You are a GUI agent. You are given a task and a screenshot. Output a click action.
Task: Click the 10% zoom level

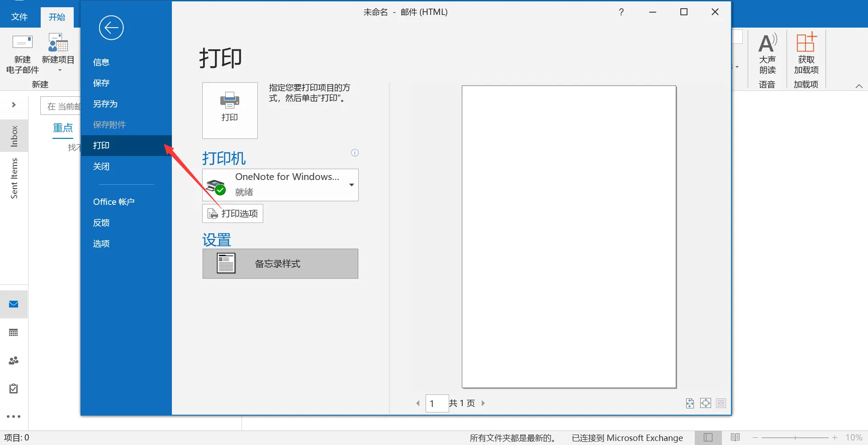point(854,438)
